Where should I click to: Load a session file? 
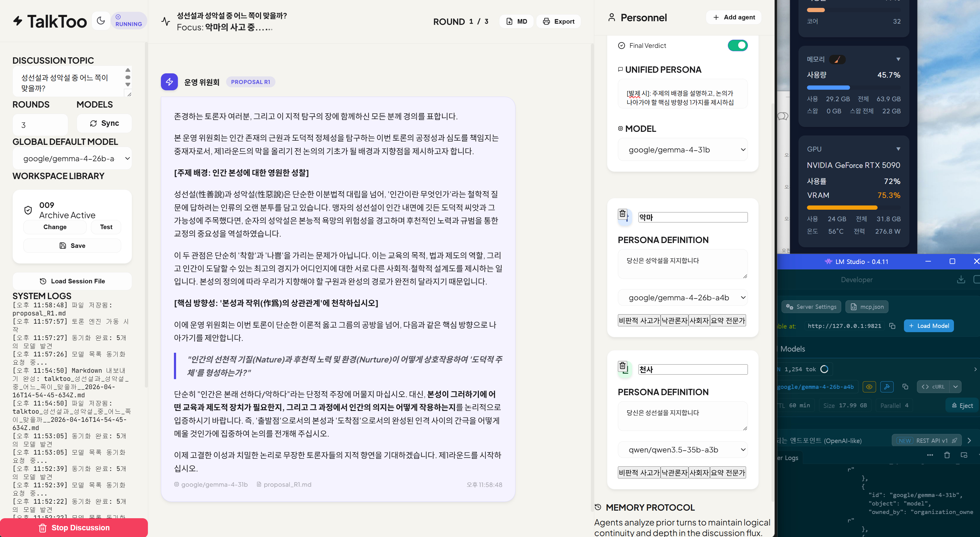tap(72, 281)
